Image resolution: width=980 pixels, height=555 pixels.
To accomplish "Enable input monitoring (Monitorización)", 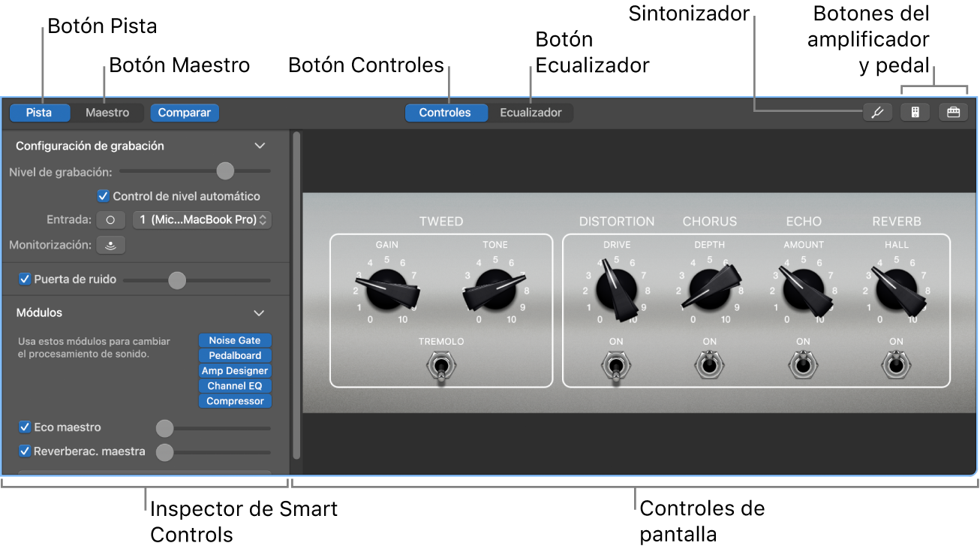I will coord(110,244).
